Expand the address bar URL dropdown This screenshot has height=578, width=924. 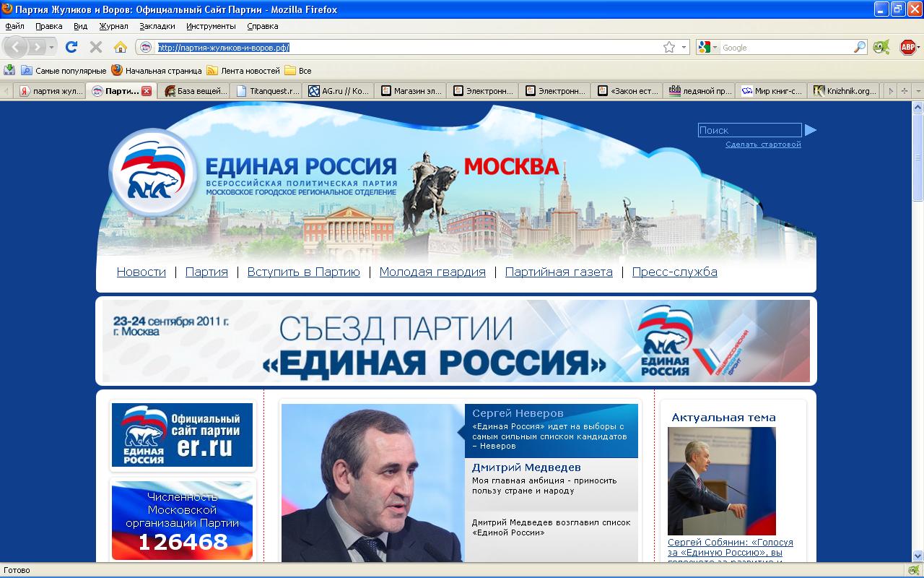coord(684,48)
